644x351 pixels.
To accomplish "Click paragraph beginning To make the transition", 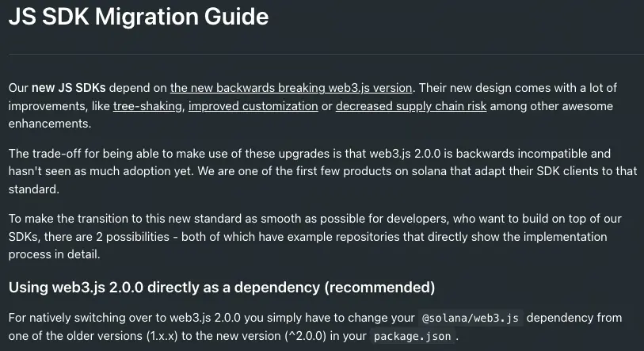I will 315,236.
